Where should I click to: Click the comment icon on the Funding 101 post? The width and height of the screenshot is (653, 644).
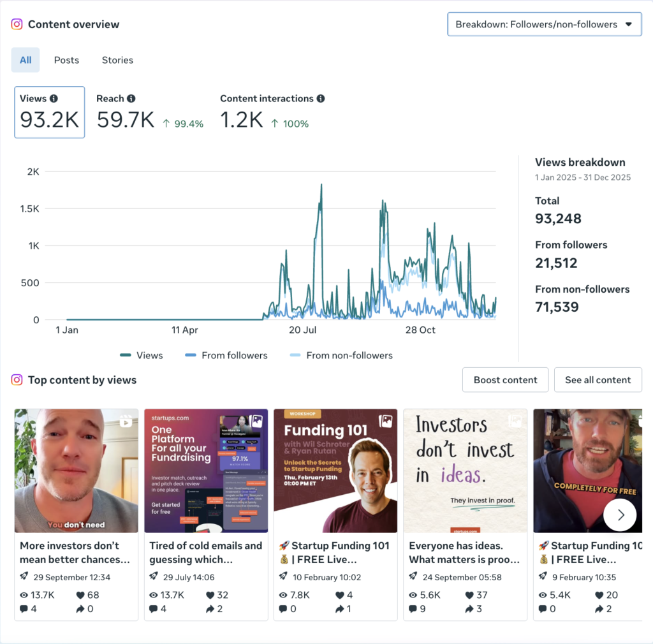282,609
